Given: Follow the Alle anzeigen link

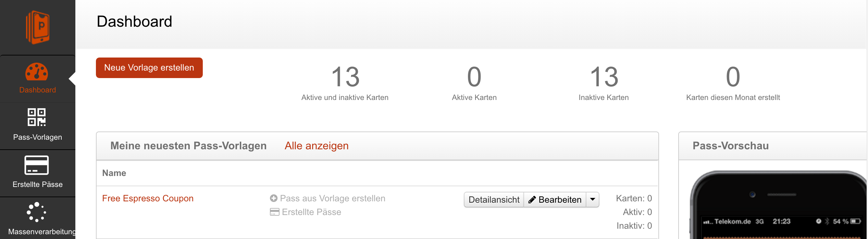Looking at the screenshot, I should click(317, 146).
